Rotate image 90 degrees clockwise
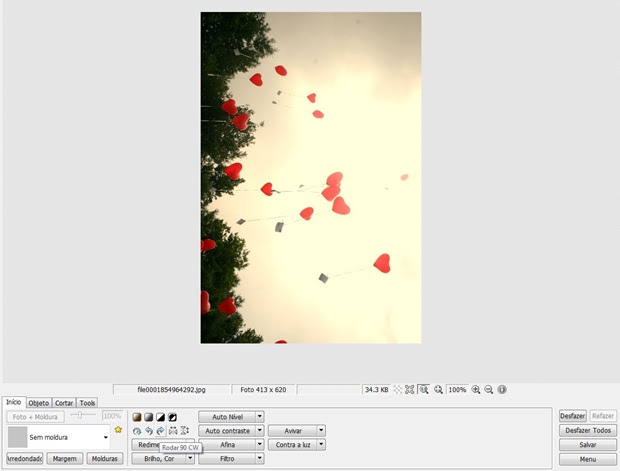The width and height of the screenshot is (620, 471). [161, 431]
